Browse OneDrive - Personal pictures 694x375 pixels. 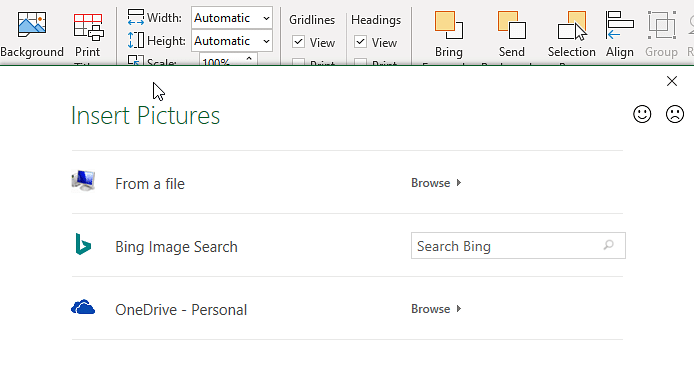click(x=436, y=309)
